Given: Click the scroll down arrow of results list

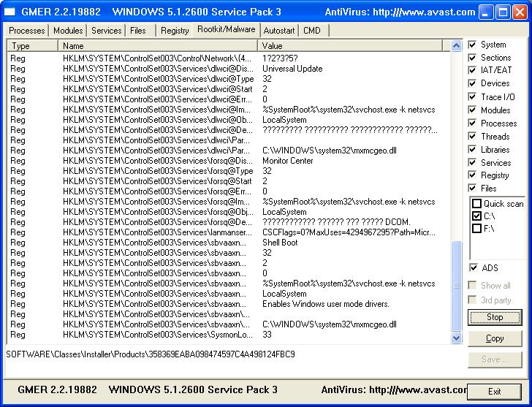Looking at the screenshot, I should click(x=457, y=338).
